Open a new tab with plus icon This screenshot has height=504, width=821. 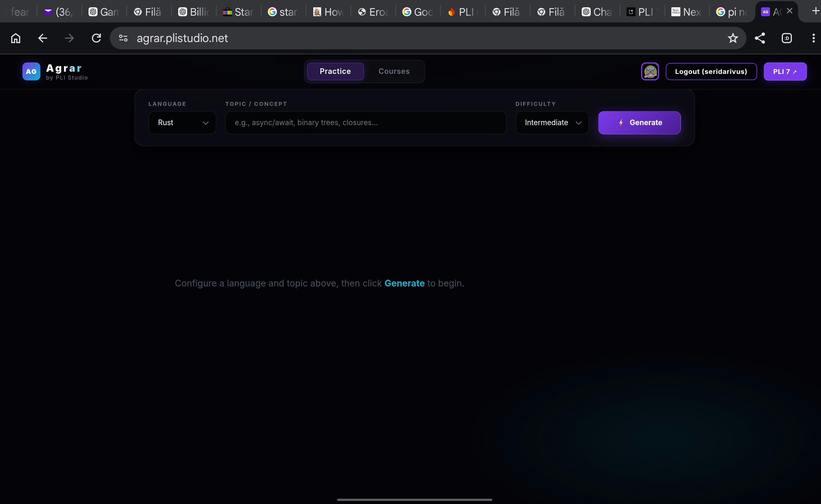coord(815,11)
